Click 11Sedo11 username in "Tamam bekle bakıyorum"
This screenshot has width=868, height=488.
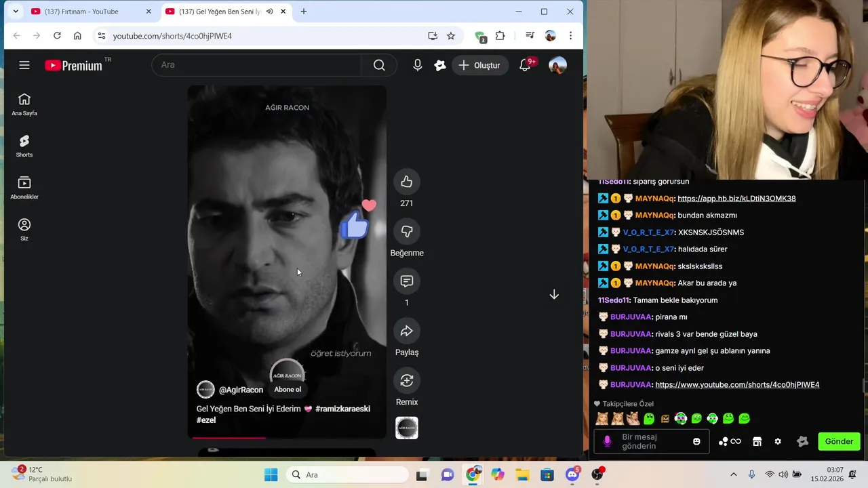pyautogui.click(x=614, y=300)
